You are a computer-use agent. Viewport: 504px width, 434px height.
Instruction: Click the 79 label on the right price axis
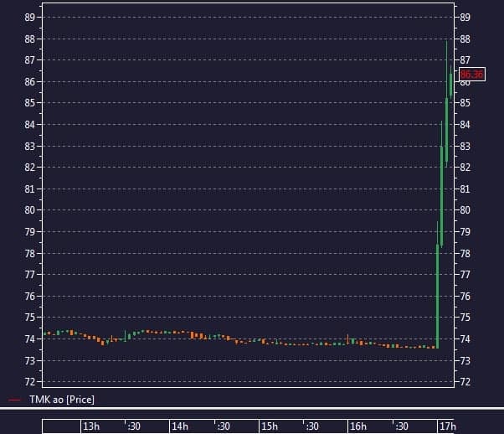(465, 231)
